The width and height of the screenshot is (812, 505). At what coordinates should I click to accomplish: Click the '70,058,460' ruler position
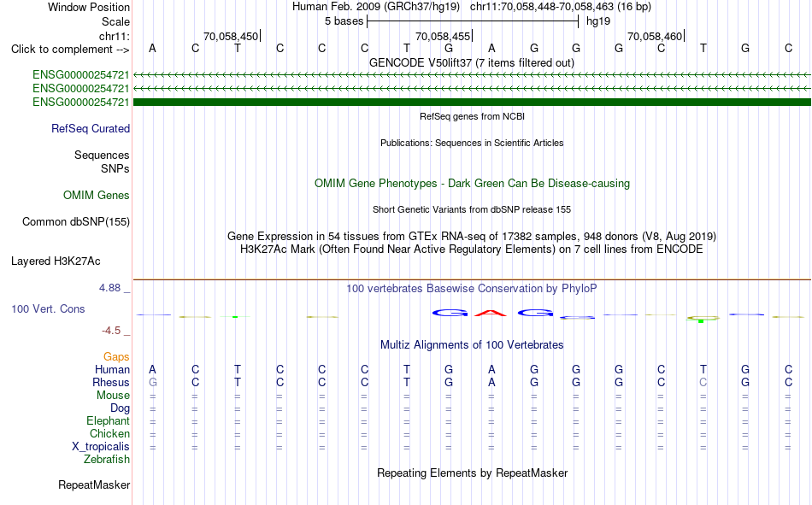click(x=655, y=36)
